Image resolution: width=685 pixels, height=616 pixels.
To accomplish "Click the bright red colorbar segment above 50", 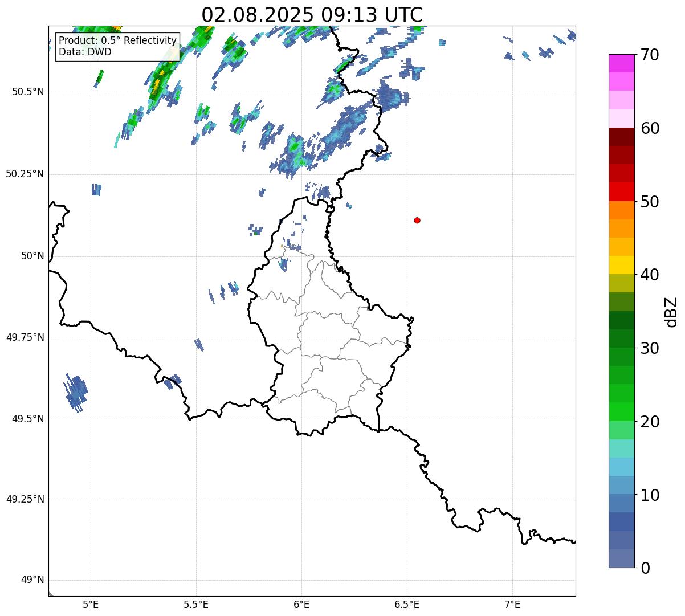I will pyautogui.click(x=622, y=191).
